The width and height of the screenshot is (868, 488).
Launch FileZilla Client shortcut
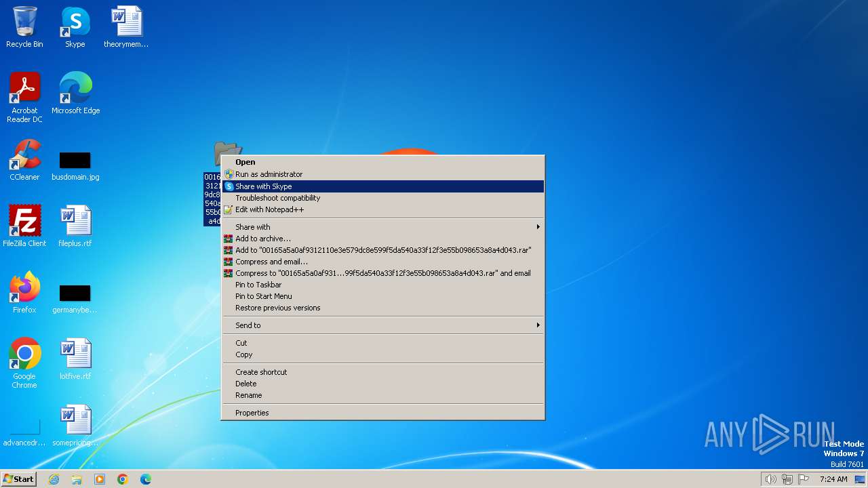pyautogui.click(x=24, y=226)
